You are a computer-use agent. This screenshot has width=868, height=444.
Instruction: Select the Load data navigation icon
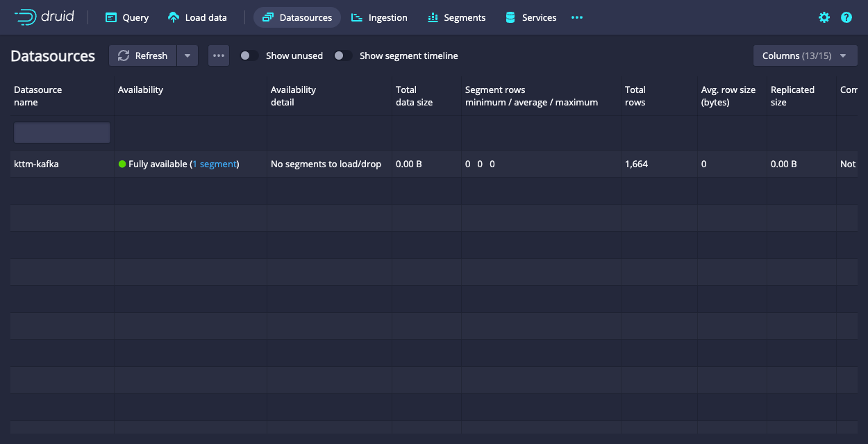173,17
